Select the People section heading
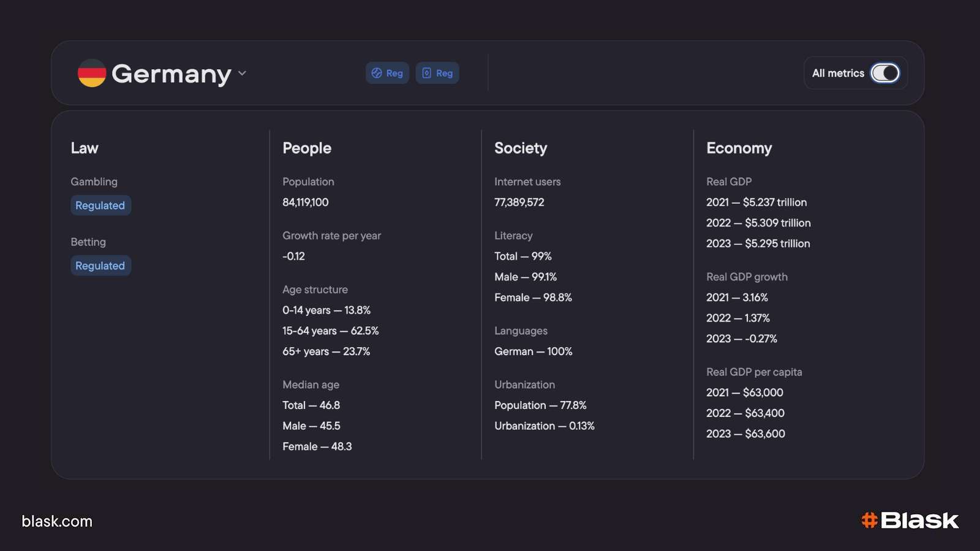The width and height of the screenshot is (980, 551). 307,148
